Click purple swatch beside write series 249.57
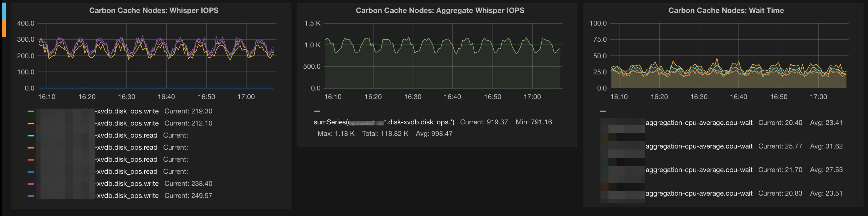This screenshot has height=216, width=868. coord(31,196)
